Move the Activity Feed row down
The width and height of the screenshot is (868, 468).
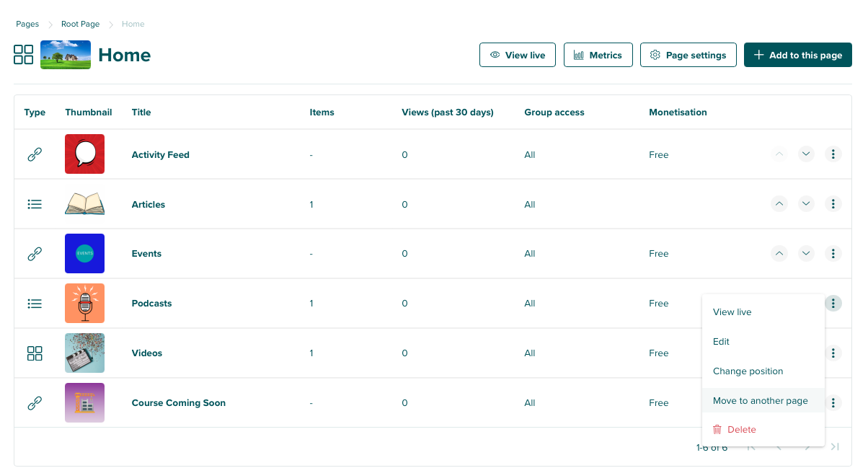coord(806,154)
